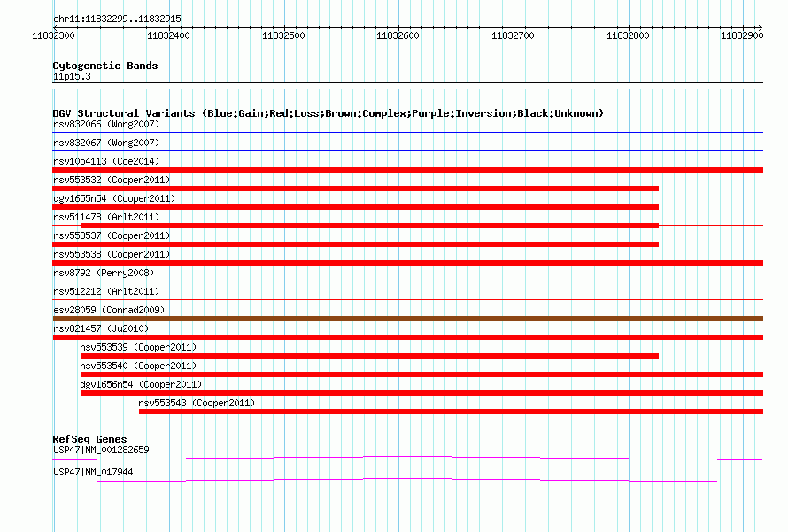Select the nsv832067 (Wong2007) variant label
788x532 pixels.
[106, 143]
